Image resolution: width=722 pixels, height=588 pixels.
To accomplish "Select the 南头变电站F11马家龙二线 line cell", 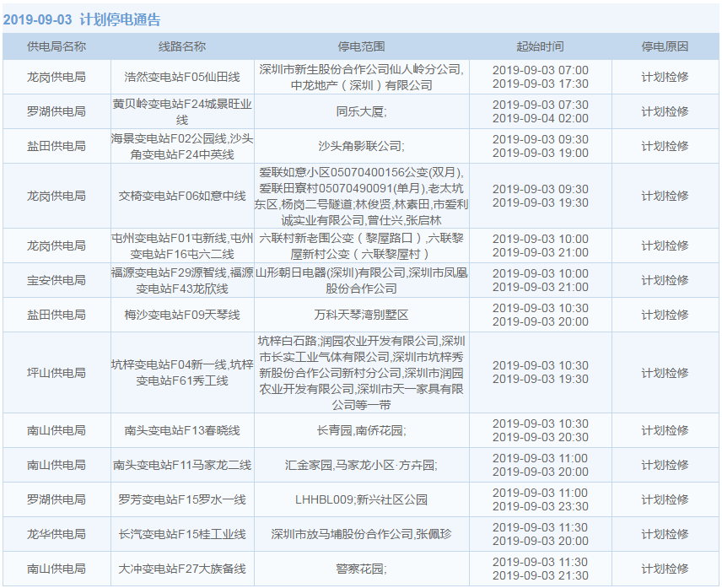I will coord(182,465).
